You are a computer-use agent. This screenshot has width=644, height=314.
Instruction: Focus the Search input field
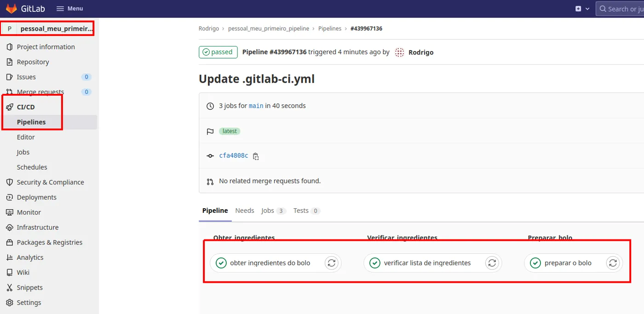click(x=620, y=9)
